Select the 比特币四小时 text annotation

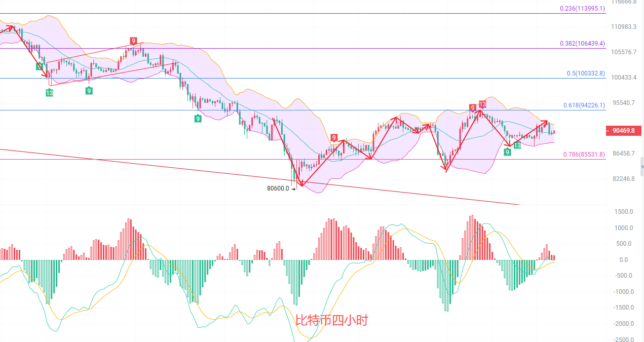tap(332, 320)
